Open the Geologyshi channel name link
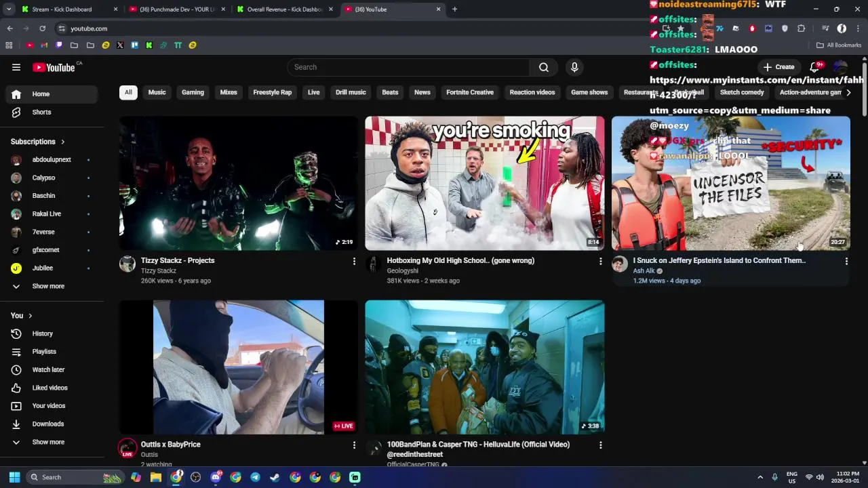This screenshot has width=868, height=488. [403, 270]
